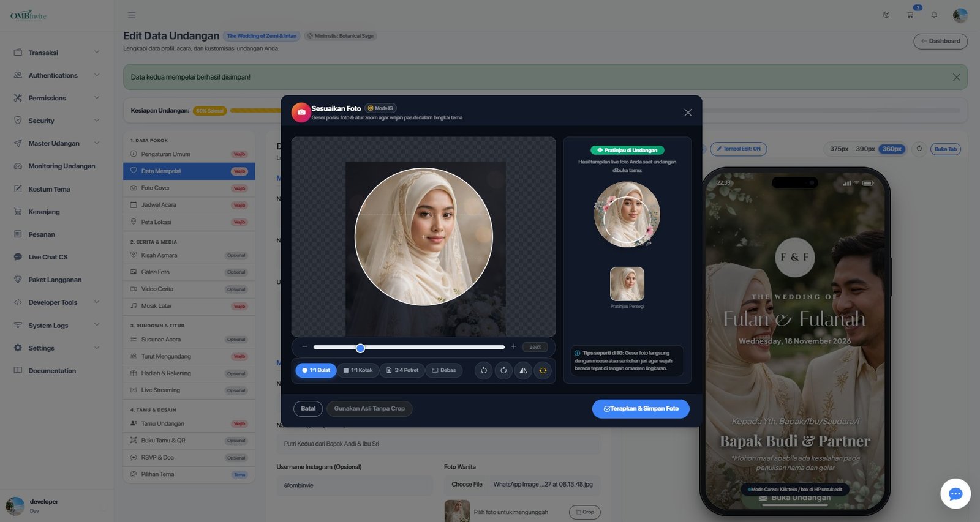This screenshot has height=522, width=980.
Task: Select the Bebas free crop mode
Action: pyautogui.click(x=444, y=370)
